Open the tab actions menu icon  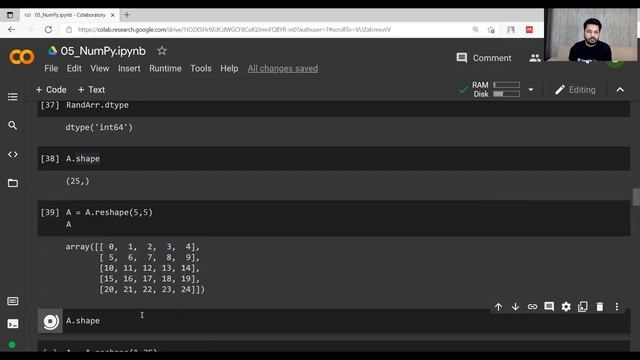10,15
